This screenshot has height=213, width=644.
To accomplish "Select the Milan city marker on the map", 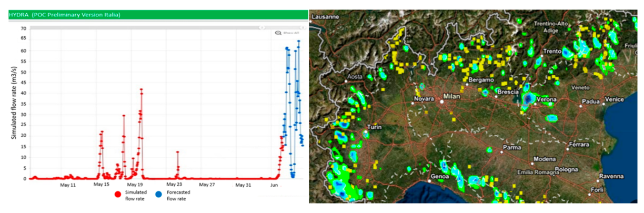I will pyautogui.click(x=442, y=102).
